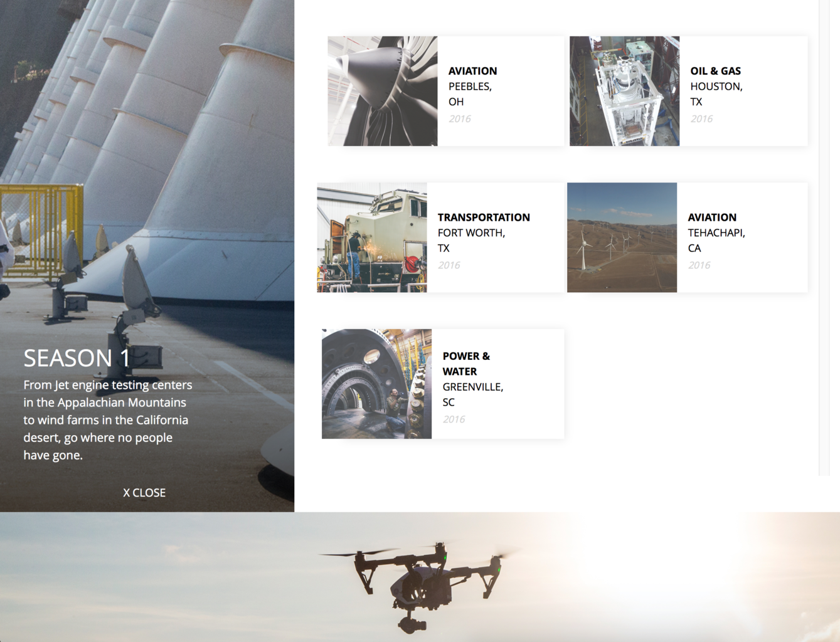Close the Season 1 panel
Image resolution: width=840 pixels, height=642 pixels.
pos(144,493)
